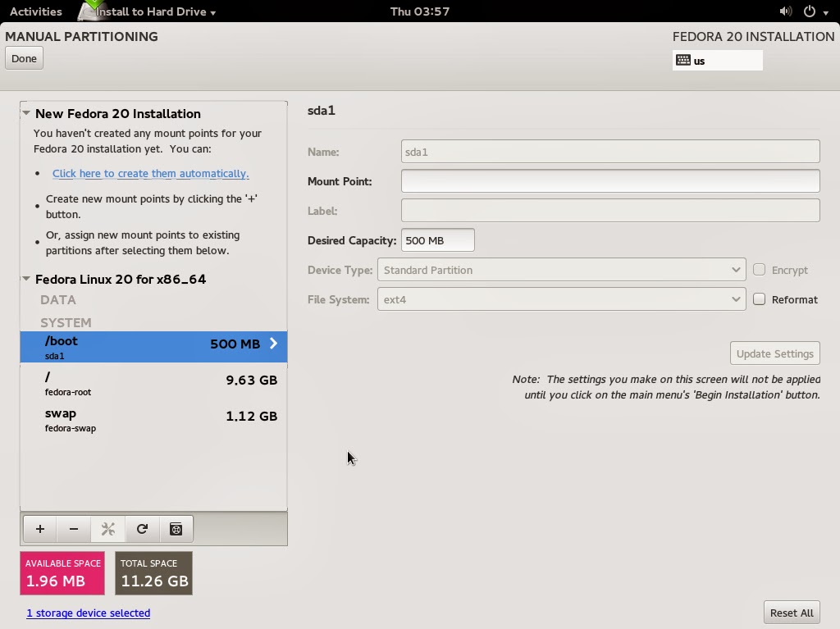Viewport: 840px width, 629px height.
Task: Open the volume speaker icon in top bar
Action: (x=785, y=11)
